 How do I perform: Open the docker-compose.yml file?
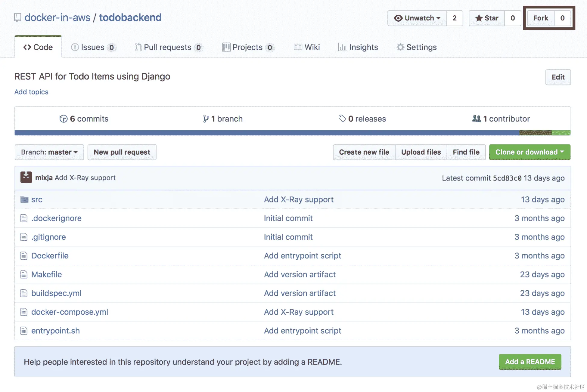click(x=70, y=312)
